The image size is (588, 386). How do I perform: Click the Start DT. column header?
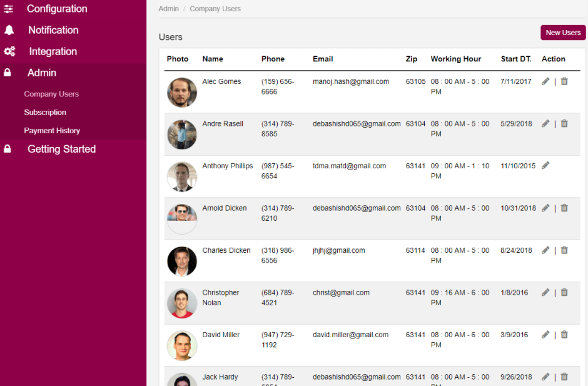click(x=516, y=59)
